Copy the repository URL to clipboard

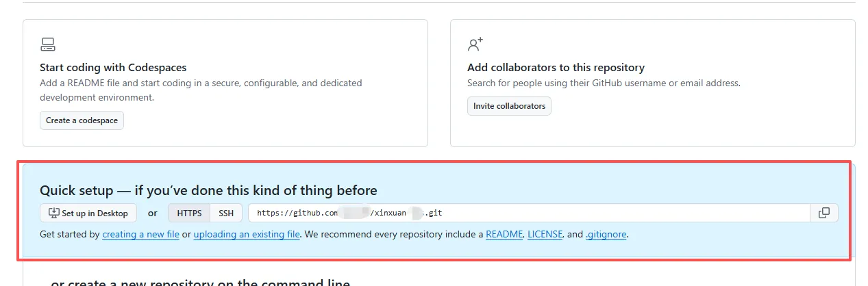pos(824,213)
